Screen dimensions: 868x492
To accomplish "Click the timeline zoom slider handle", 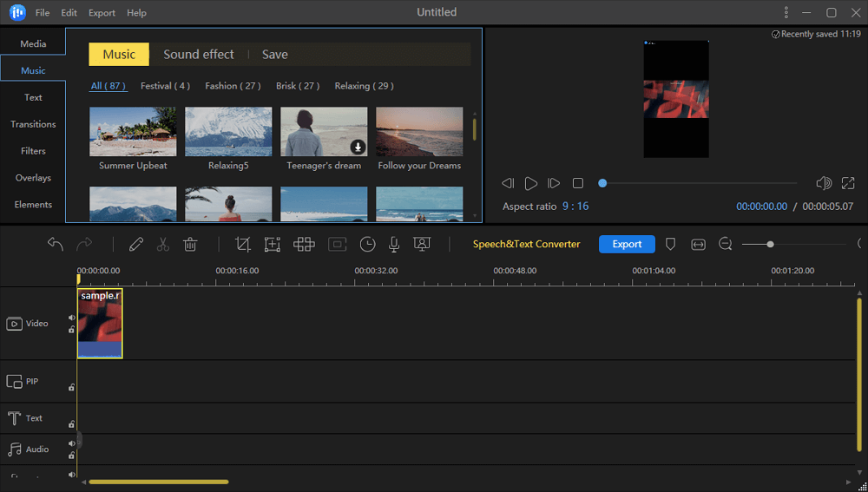I will 770,245.
